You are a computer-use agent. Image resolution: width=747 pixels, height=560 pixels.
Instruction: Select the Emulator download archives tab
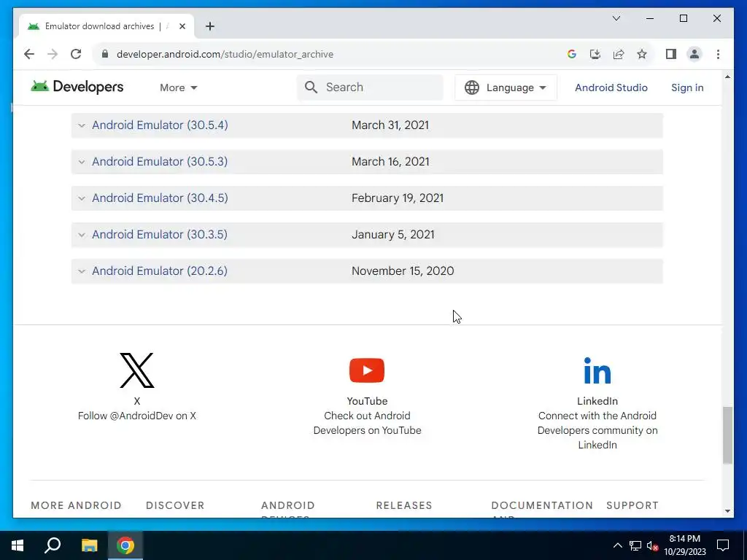click(x=106, y=26)
